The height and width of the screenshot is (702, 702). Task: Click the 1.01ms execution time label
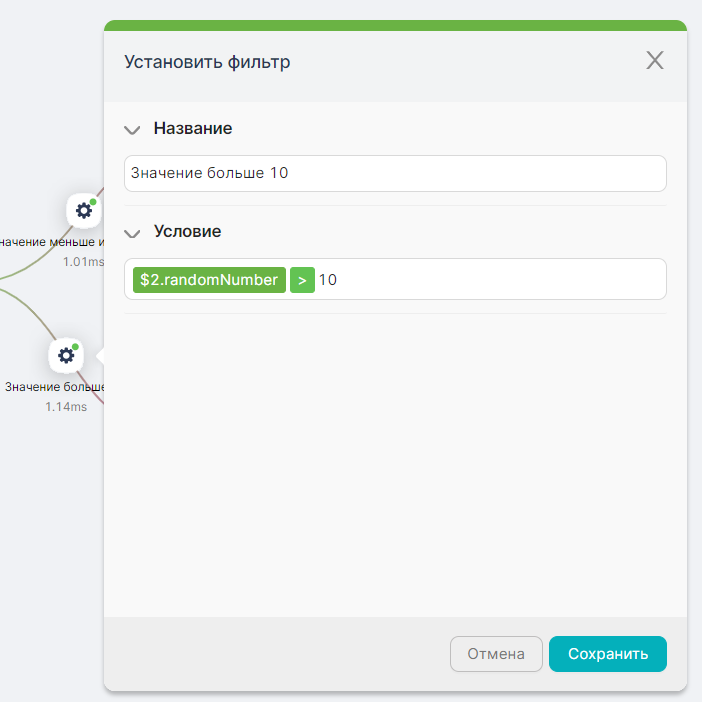pos(83,261)
